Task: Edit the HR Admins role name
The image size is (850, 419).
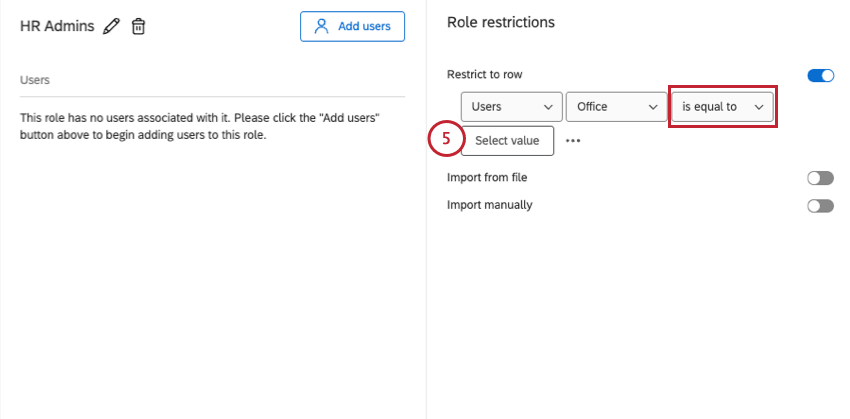Action: coord(111,27)
